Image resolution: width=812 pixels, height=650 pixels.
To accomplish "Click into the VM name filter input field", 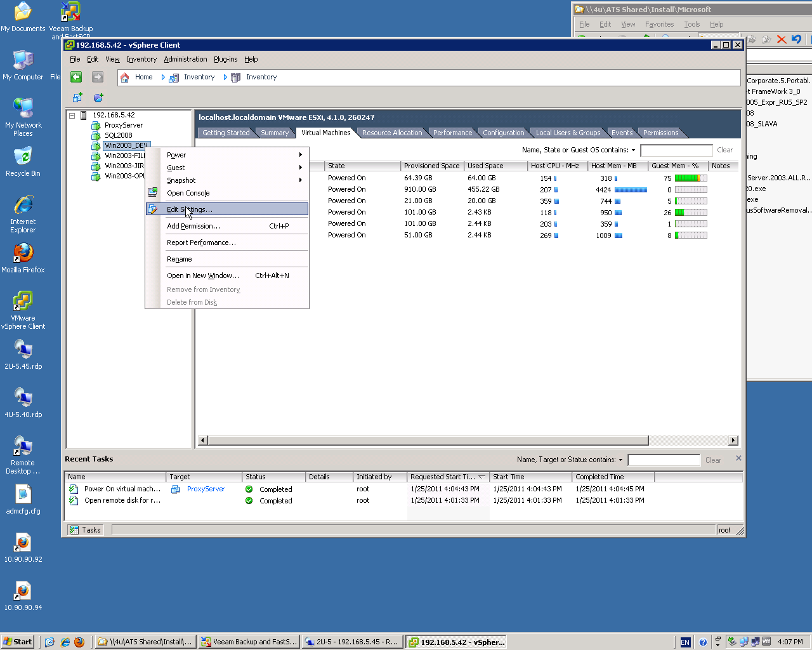I will tap(676, 150).
